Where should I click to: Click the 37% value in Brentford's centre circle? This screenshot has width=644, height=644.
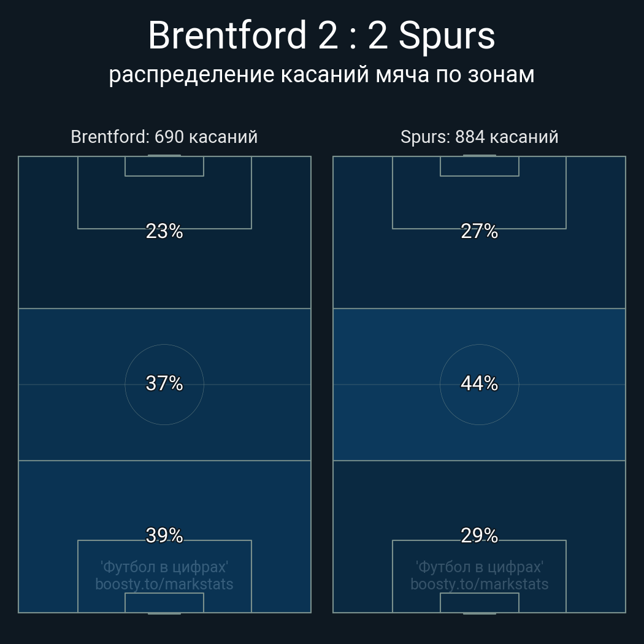click(x=164, y=383)
